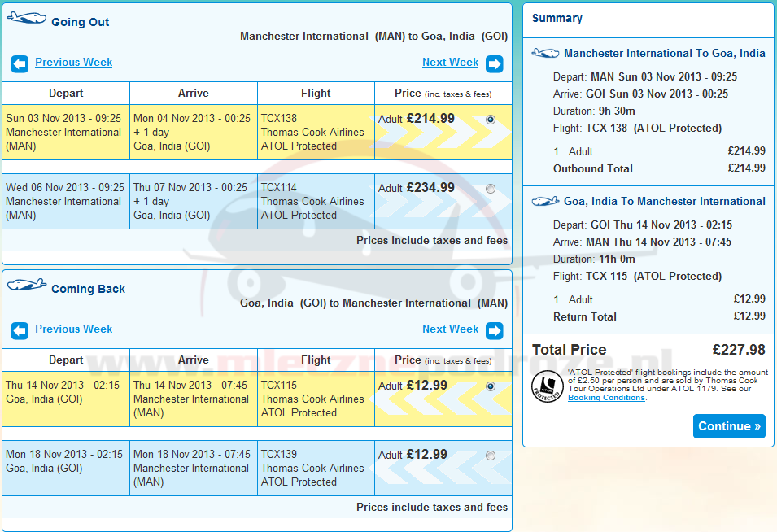777x532 pixels.
Task: Click Going Out left arrow icon
Action: [20, 63]
